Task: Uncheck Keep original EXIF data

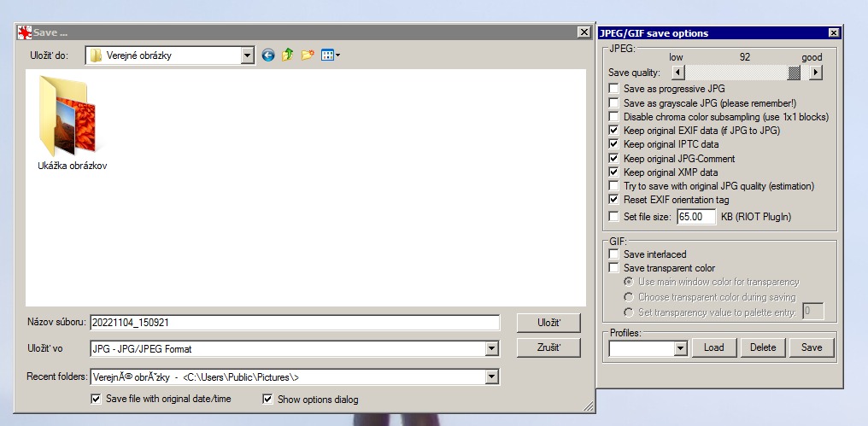Action: click(613, 131)
